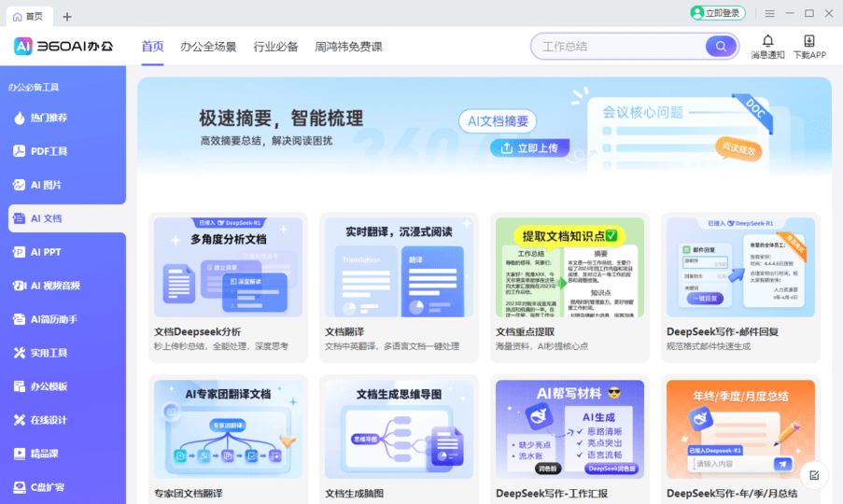Click the 文档Deepseek分析 title link
843x504 pixels.
(x=197, y=331)
